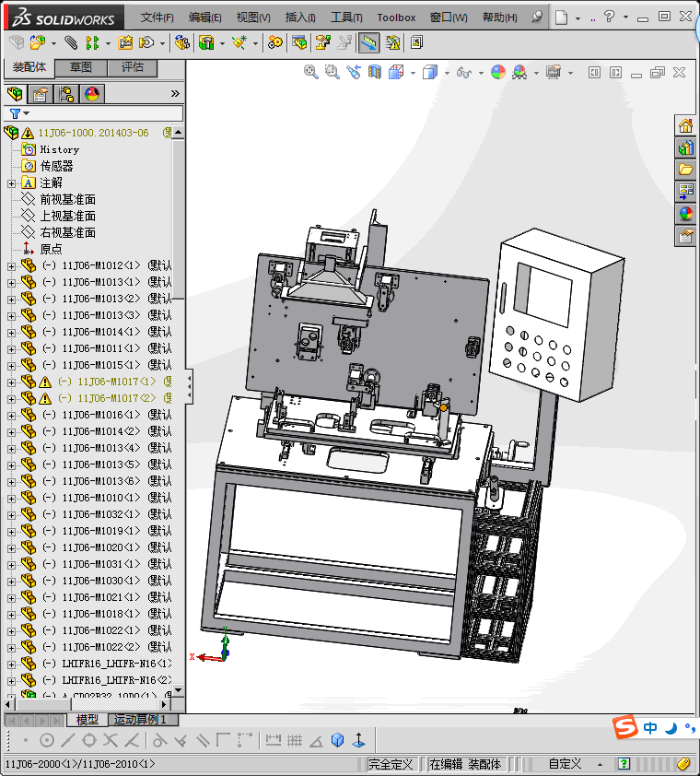Toggle Chinese input mode 中 indicator
This screenshot has width=700, height=776.
[651, 728]
